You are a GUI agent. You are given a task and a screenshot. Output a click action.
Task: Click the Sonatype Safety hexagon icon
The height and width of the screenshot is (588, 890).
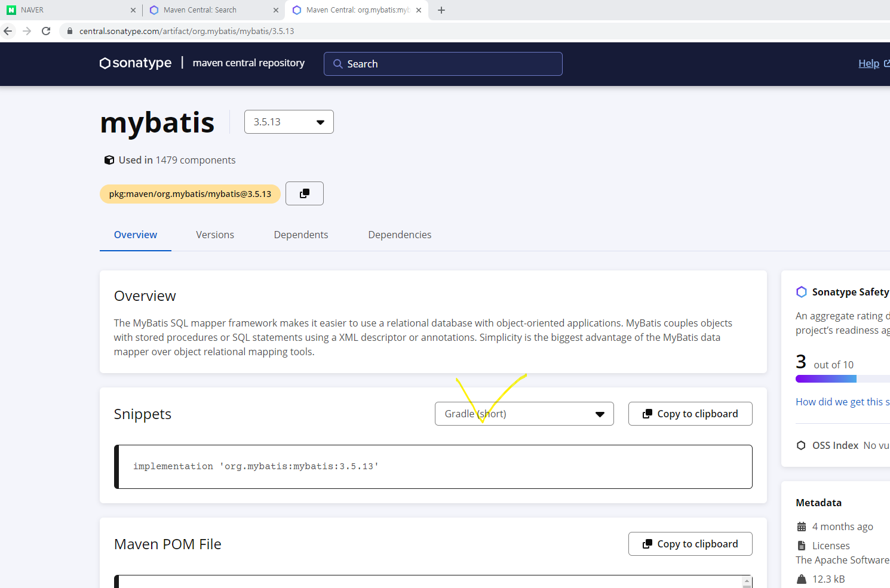(802, 292)
